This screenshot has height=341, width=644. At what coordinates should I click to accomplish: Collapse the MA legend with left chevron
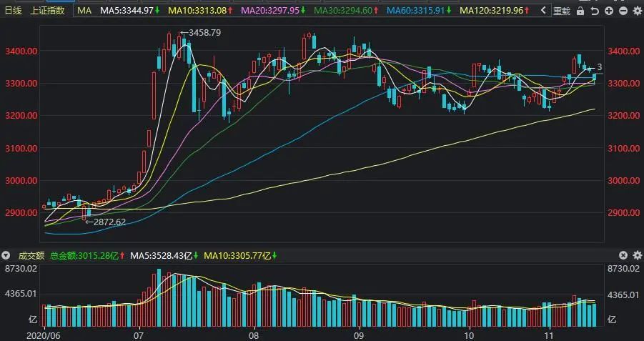click(x=543, y=11)
